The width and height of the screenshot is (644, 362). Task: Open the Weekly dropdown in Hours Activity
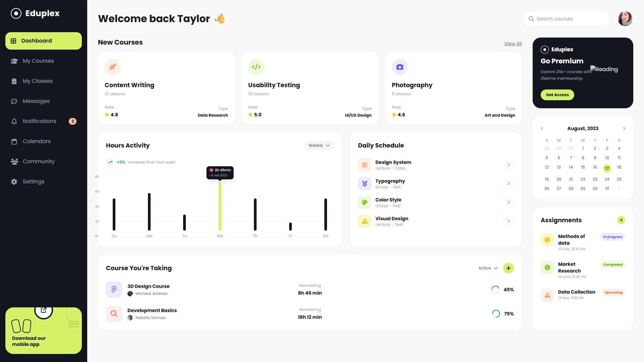319,145
